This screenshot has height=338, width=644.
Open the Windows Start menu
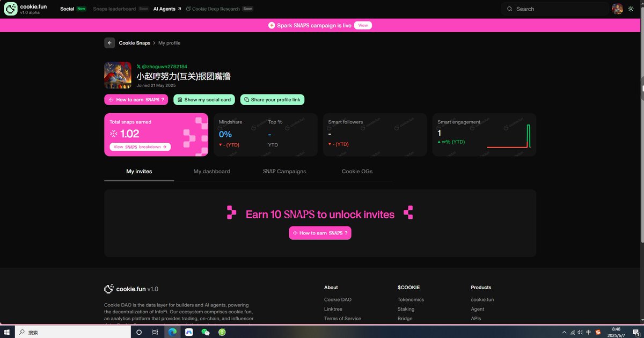pos(8,332)
